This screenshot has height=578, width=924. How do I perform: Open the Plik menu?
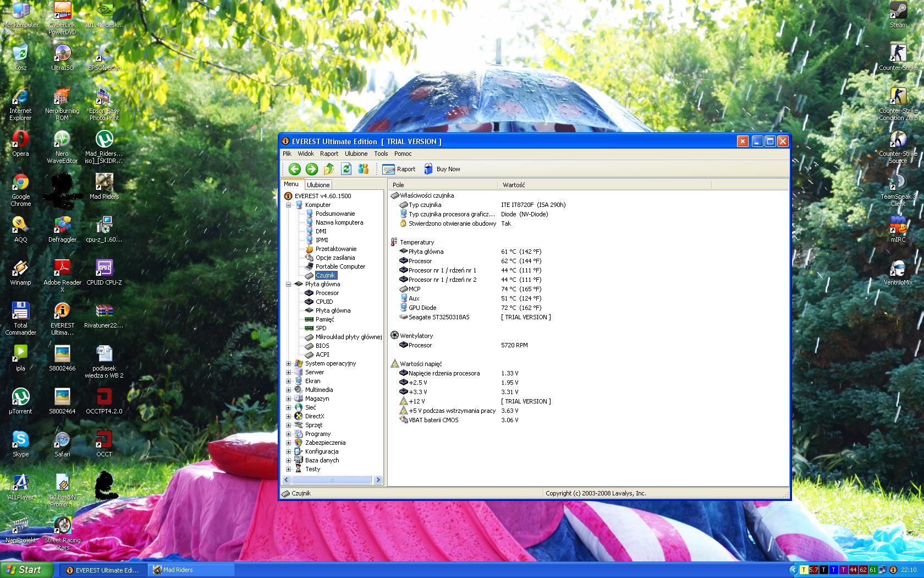coord(287,154)
